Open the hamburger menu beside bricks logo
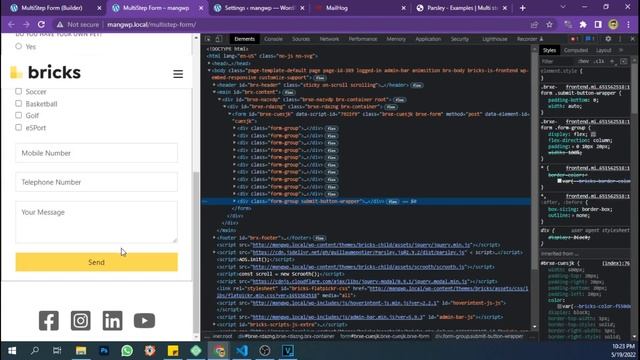The width and height of the screenshot is (640, 360). (x=178, y=74)
